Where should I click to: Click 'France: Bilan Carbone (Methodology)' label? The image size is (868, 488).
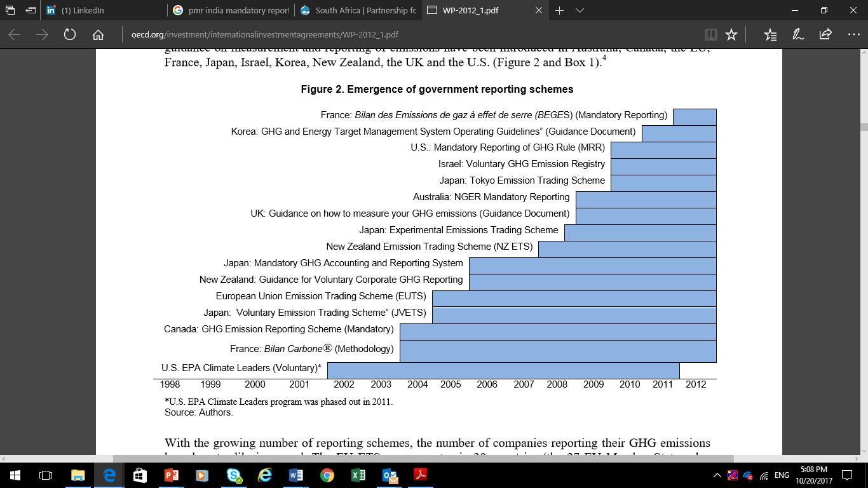pos(312,349)
